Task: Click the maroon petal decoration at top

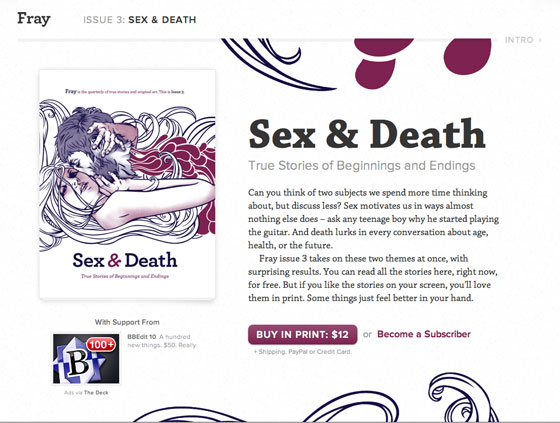Action: click(x=423, y=61)
